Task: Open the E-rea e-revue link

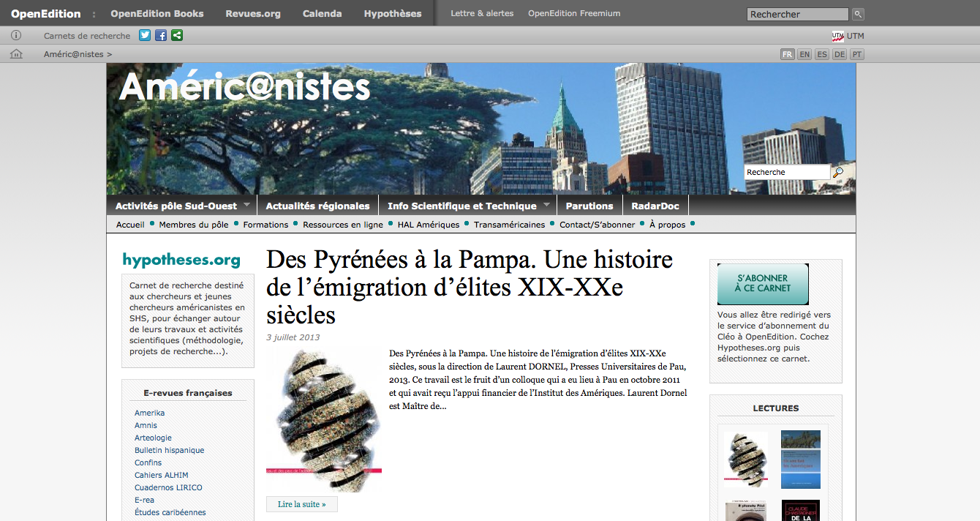Action: tap(145, 500)
